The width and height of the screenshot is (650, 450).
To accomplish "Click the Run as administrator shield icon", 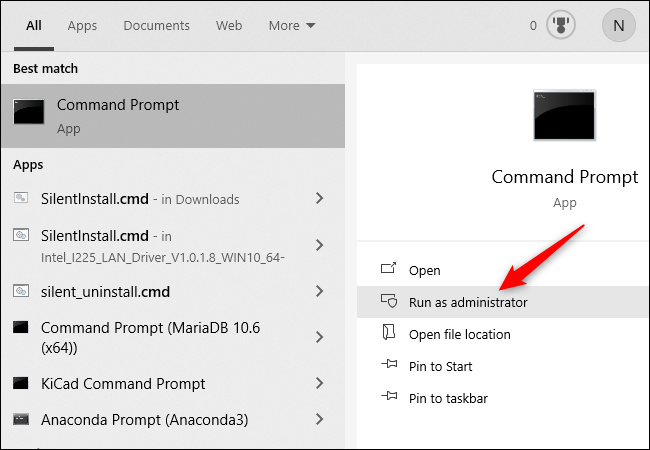I will pyautogui.click(x=389, y=301).
